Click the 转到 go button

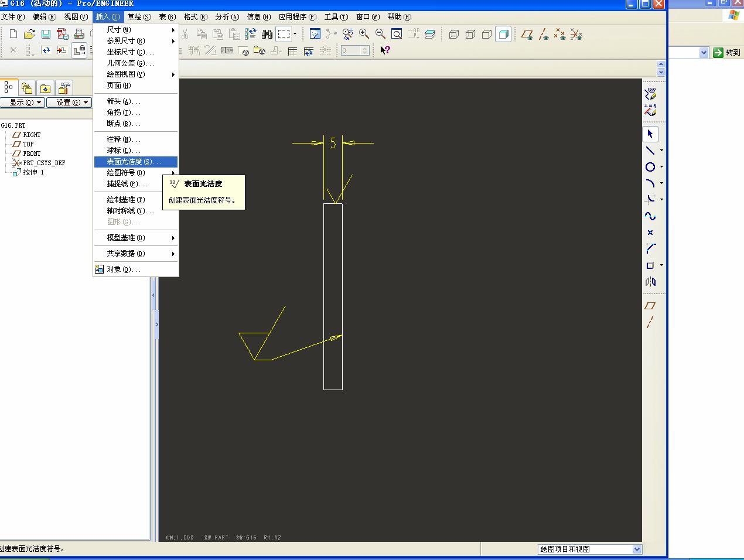tap(727, 53)
